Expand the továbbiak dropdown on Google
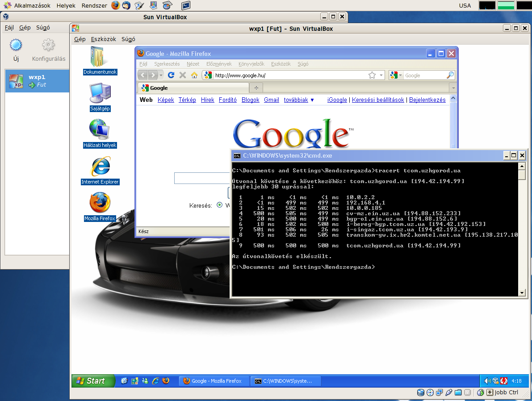The image size is (532, 401). pos(299,100)
